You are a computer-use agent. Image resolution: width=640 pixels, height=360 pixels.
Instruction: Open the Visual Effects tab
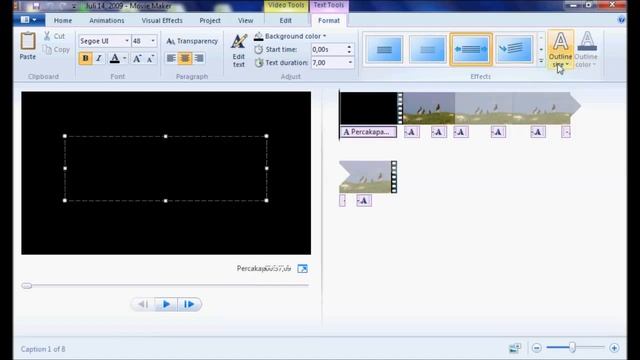click(x=162, y=20)
